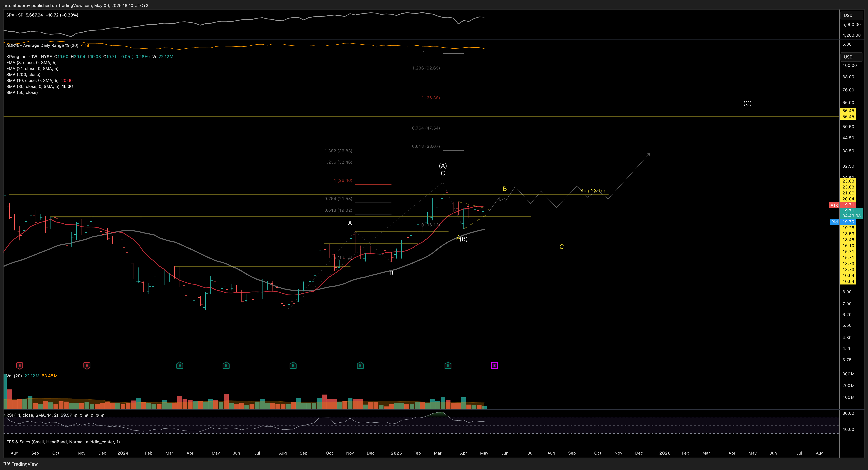Select the EMA (8, close, 0, SMA, 5) indicator
Viewport: 868px width, 470px height.
coord(31,63)
